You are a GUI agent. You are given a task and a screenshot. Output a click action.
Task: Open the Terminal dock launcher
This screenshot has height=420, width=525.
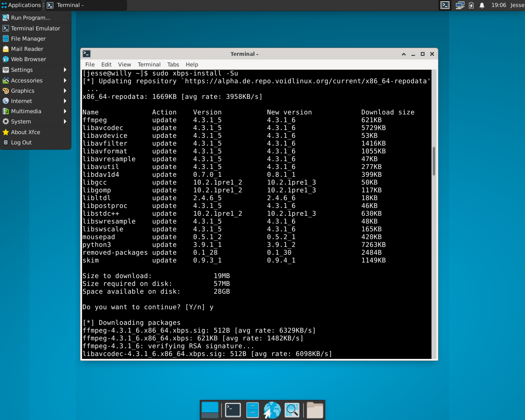233,410
